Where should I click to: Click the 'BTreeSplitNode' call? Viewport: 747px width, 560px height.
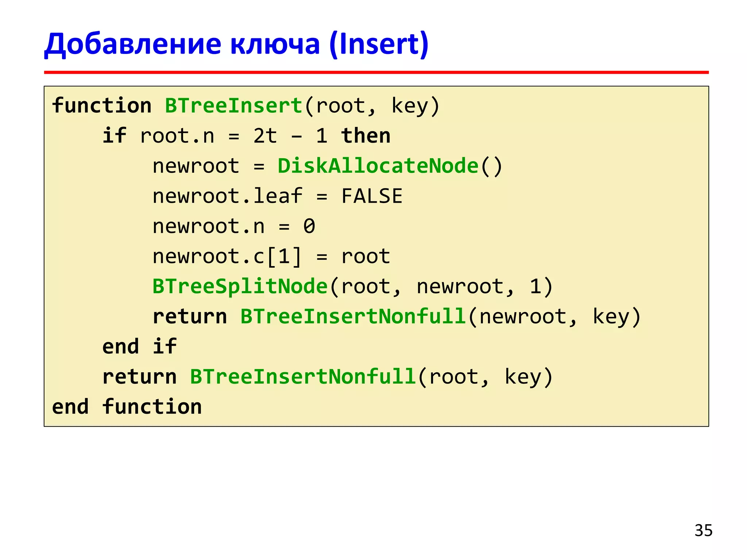tap(240, 287)
